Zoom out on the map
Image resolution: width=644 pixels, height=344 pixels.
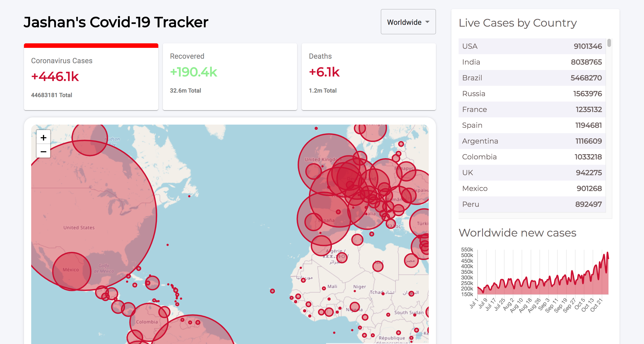click(x=43, y=151)
